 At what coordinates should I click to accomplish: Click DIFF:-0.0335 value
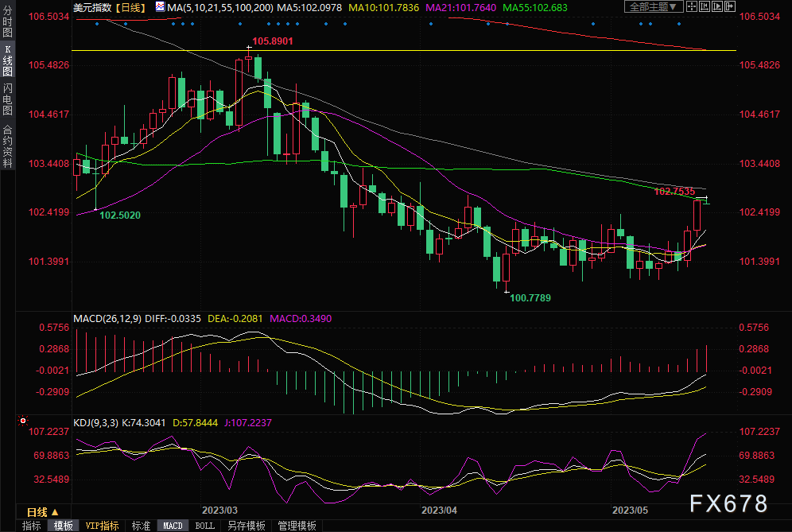click(x=173, y=319)
